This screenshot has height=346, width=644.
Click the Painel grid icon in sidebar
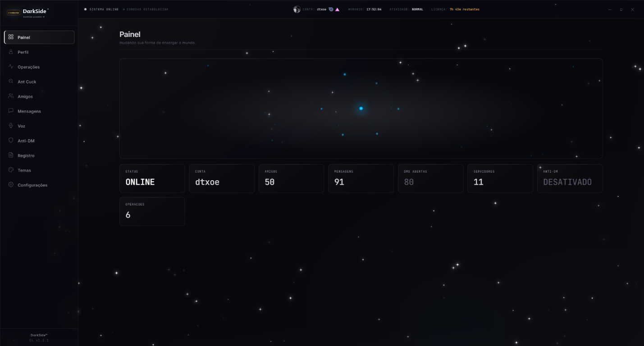(11, 37)
